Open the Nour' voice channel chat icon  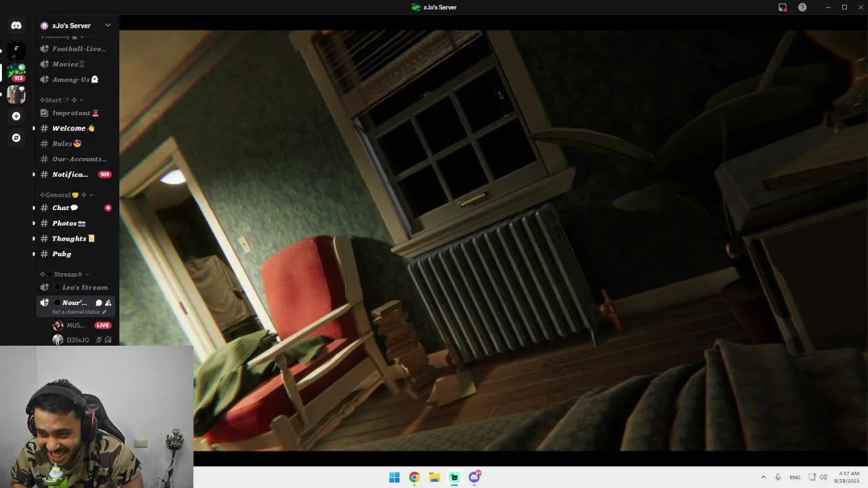[98, 303]
